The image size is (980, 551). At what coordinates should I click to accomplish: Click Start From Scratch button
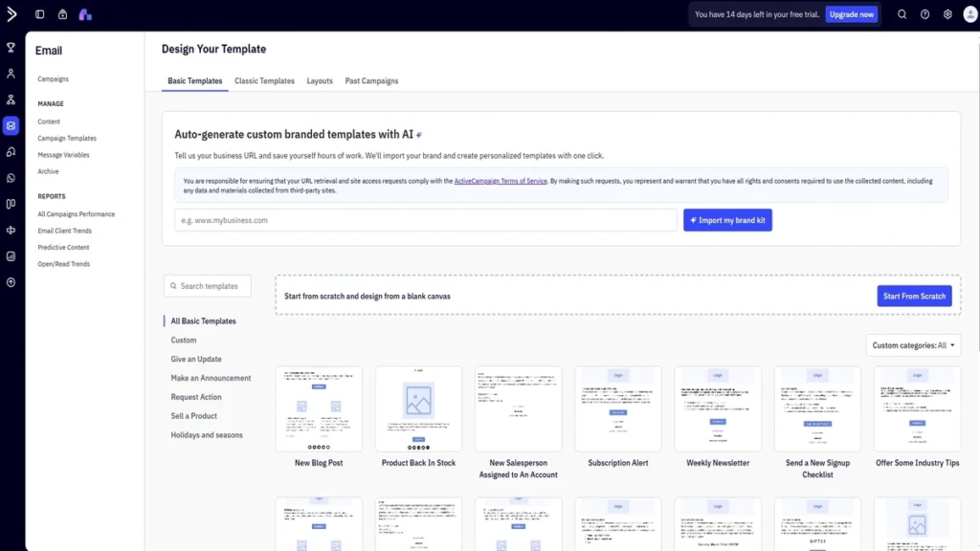pos(914,297)
